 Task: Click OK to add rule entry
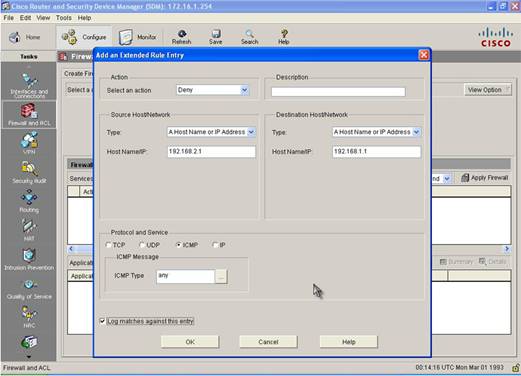point(190,342)
